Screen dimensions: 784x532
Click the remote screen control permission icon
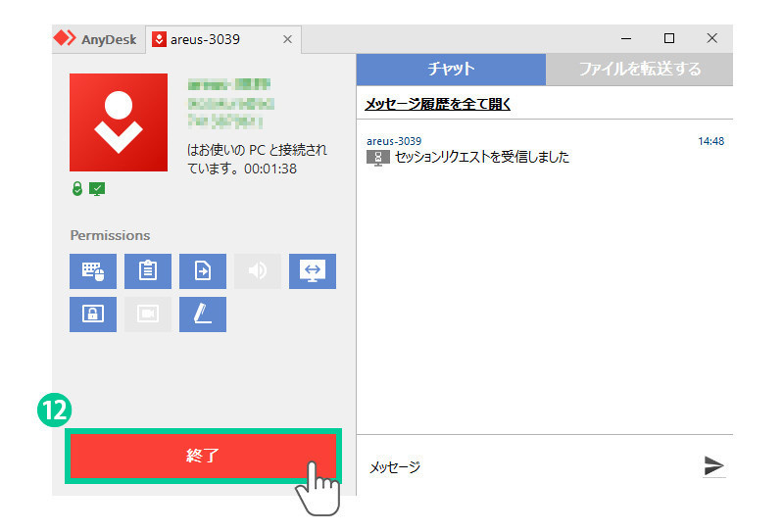click(x=313, y=271)
